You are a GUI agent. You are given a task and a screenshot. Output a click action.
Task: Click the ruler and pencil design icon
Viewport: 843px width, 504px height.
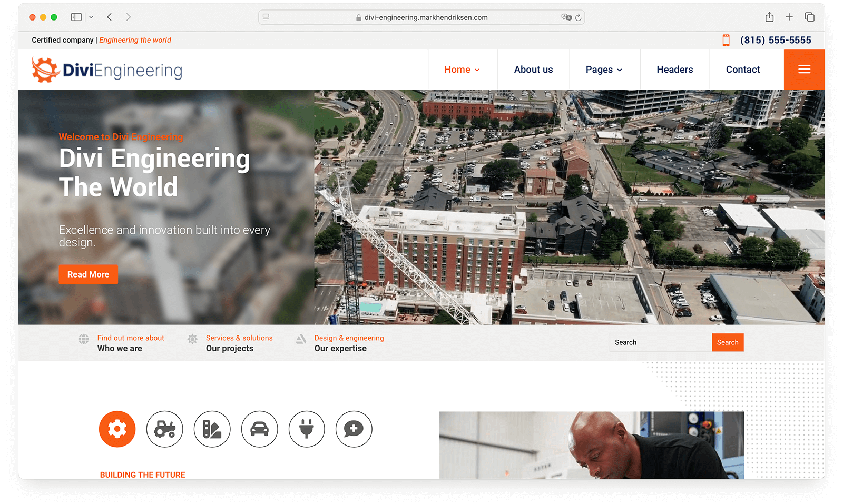click(212, 429)
